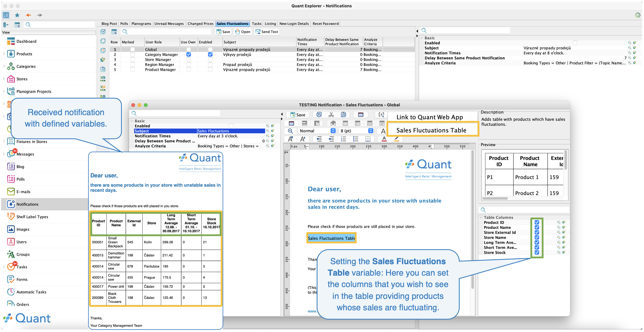The image size is (644, 332).
Task: Click the Subject row in the editor properties
Action: (200, 131)
